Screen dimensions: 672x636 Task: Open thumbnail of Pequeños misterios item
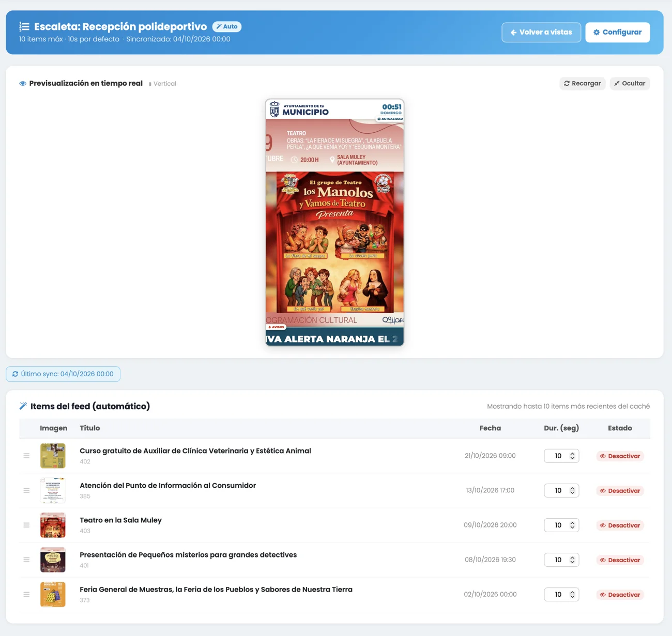tap(53, 560)
